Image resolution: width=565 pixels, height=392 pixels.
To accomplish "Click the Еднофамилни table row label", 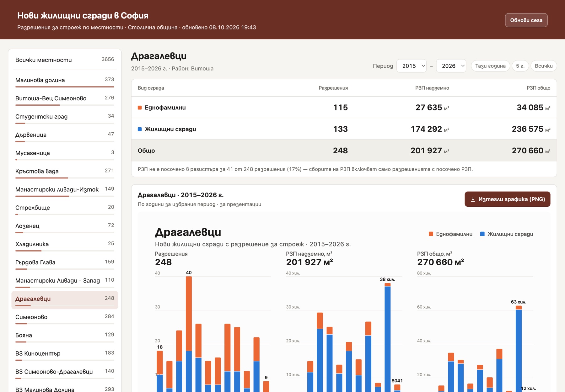I will [x=165, y=108].
